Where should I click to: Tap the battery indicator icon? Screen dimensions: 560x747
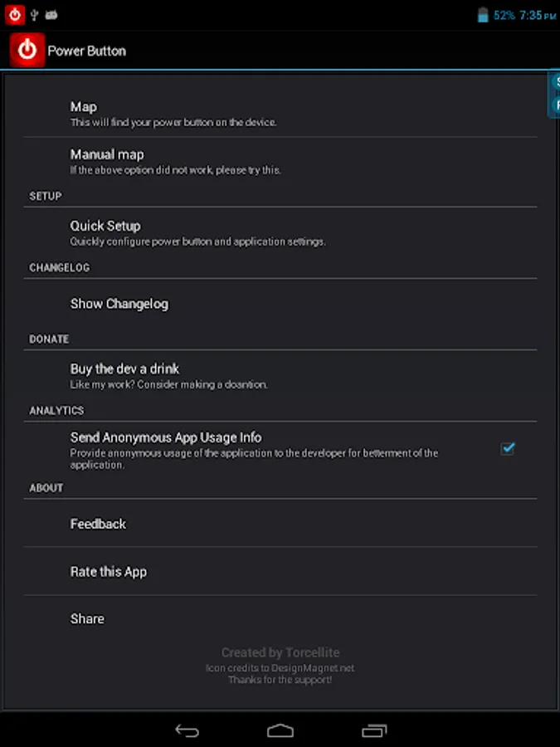click(483, 15)
